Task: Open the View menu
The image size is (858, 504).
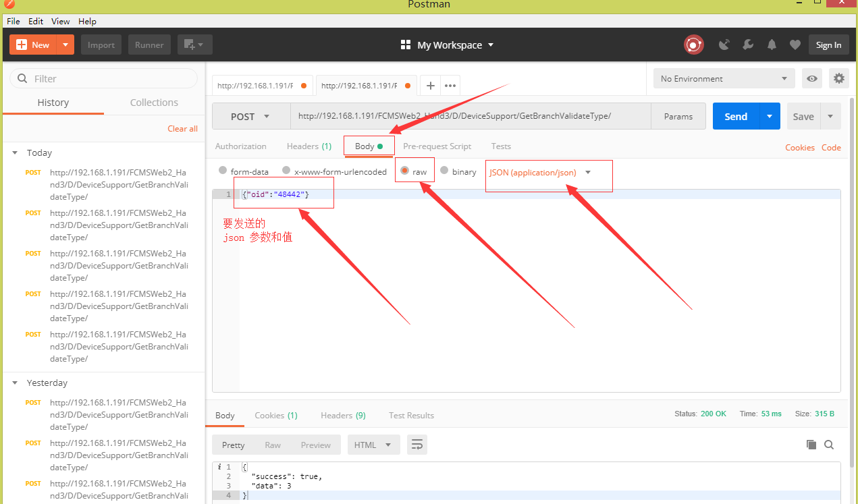Action: point(60,22)
